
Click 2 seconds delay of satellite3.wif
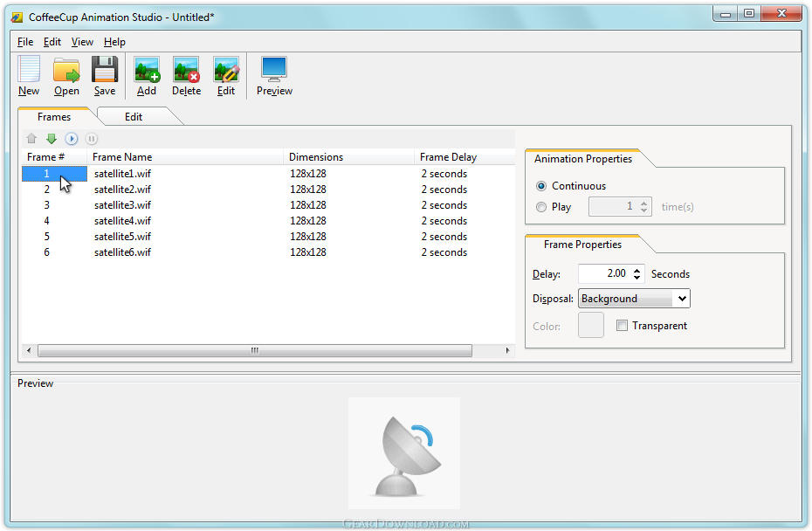(444, 205)
